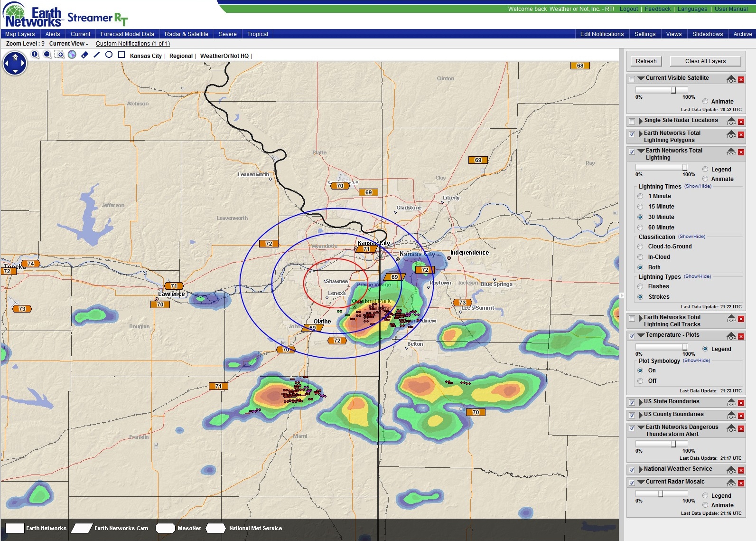
Task: Select the zoom-to-box selection tool
Action: (x=59, y=55)
